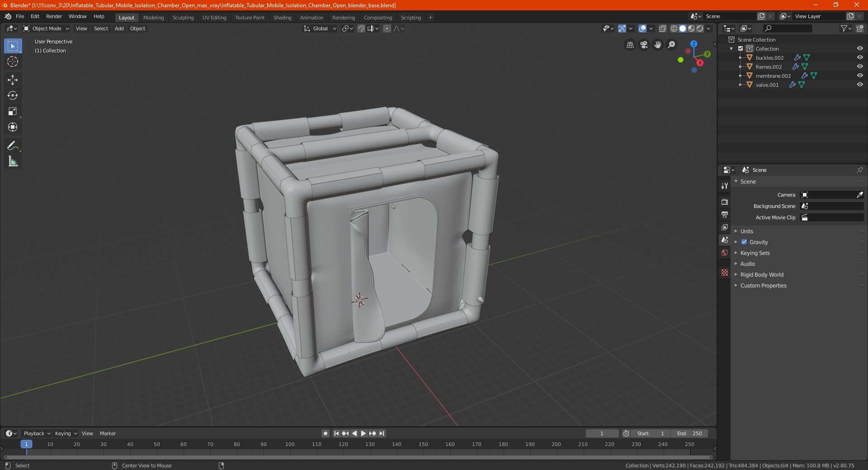Toggle auto keying record button
Screen dimensions: 868x470
(325, 433)
